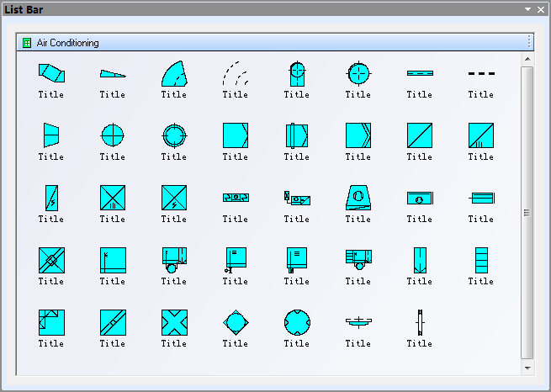Close the List Bar panel
The width and height of the screenshot is (551, 392).
click(541, 9)
